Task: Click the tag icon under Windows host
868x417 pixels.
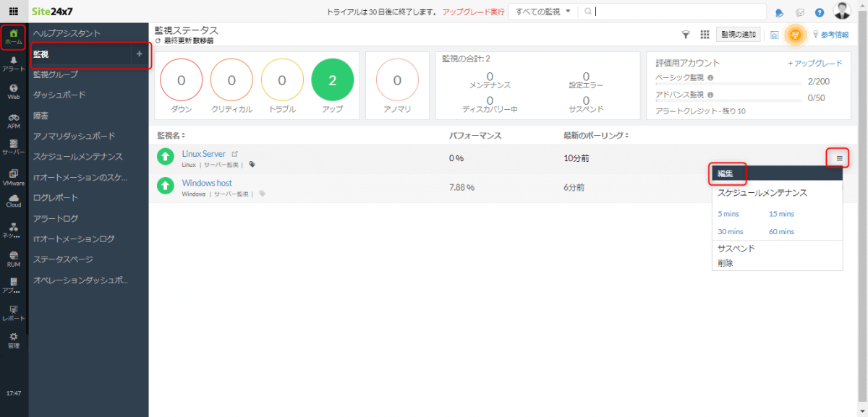Action: pyautogui.click(x=262, y=194)
